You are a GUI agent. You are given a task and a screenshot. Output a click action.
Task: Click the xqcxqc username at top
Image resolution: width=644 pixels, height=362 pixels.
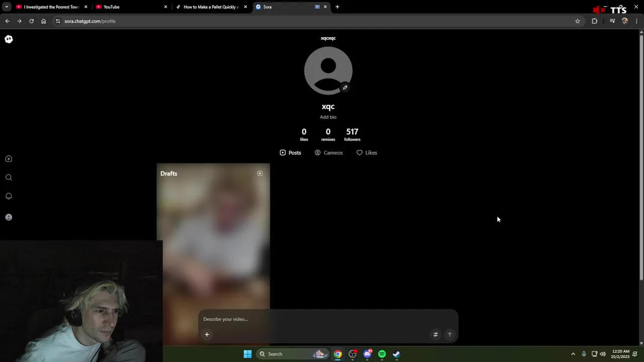[x=328, y=38]
